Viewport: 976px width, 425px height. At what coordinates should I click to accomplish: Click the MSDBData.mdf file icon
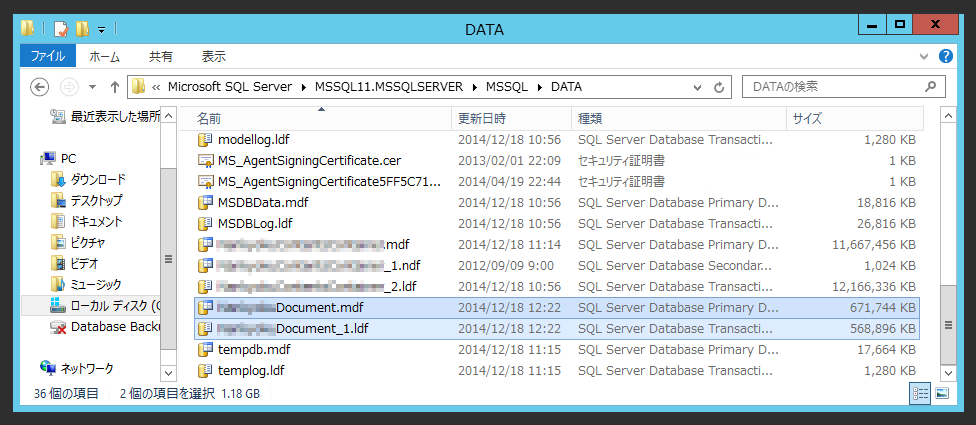pos(205,203)
